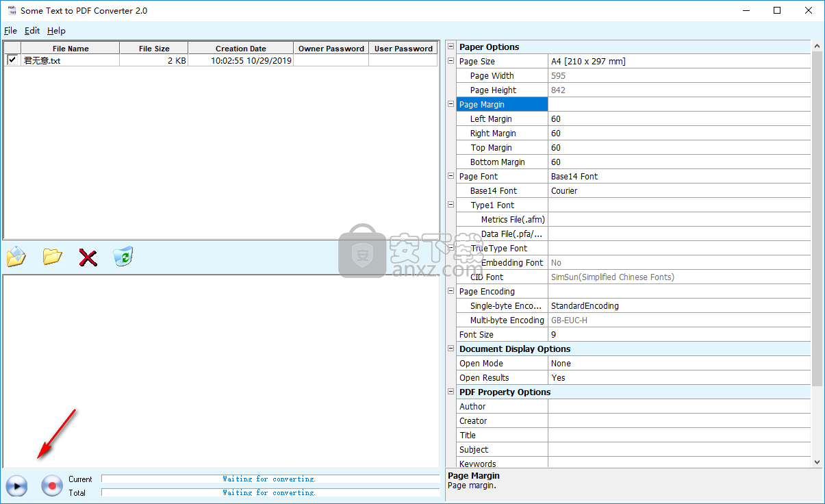Click the Author value field

tap(679, 406)
